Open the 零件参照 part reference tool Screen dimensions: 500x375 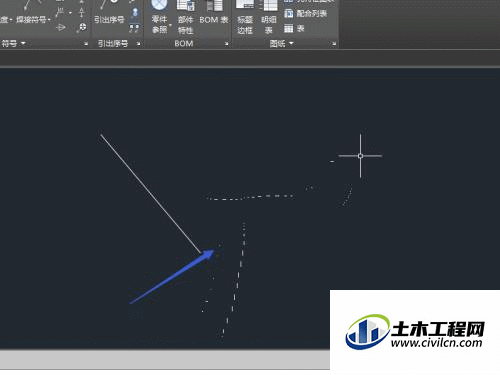tap(159, 17)
